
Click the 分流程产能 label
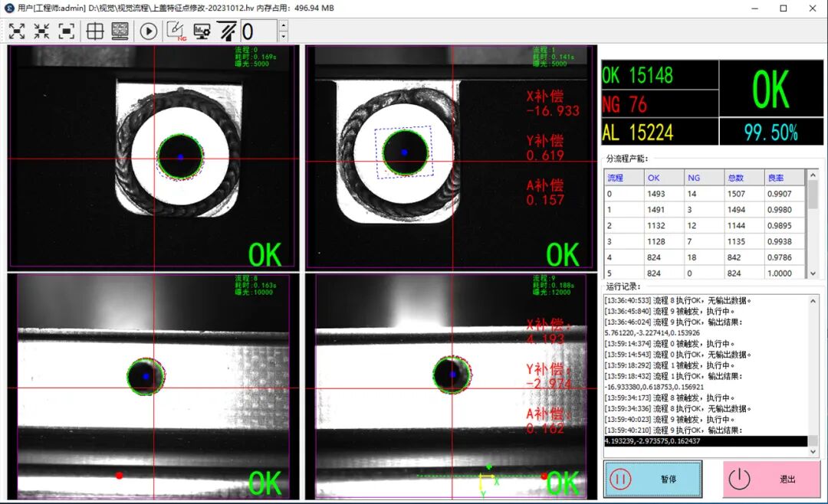click(x=627, y=159)
